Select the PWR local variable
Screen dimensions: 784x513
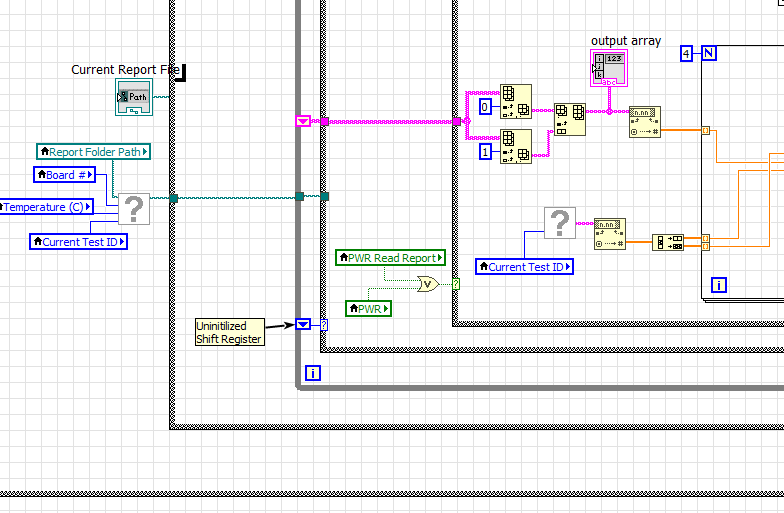tap(368, 308)
